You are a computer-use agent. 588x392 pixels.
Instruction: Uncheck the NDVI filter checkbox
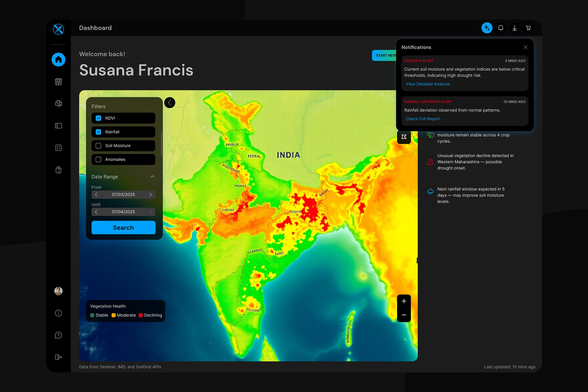(99, 118)
